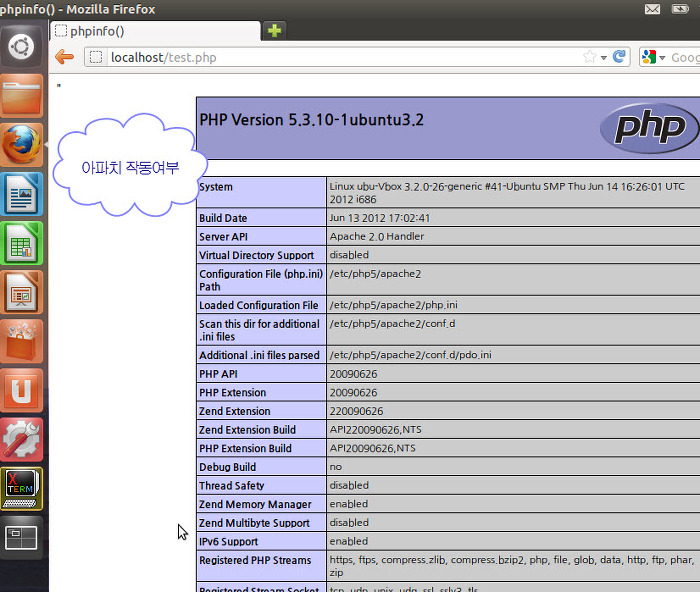
Task: Bookmark this page with the star icon
Action: (x=590, y=57)
